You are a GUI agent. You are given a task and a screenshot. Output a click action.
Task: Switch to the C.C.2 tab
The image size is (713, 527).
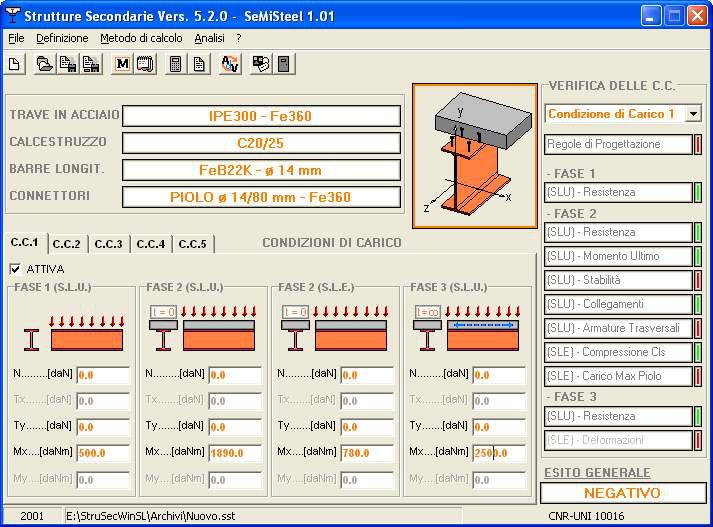click(x=66, y=244)
